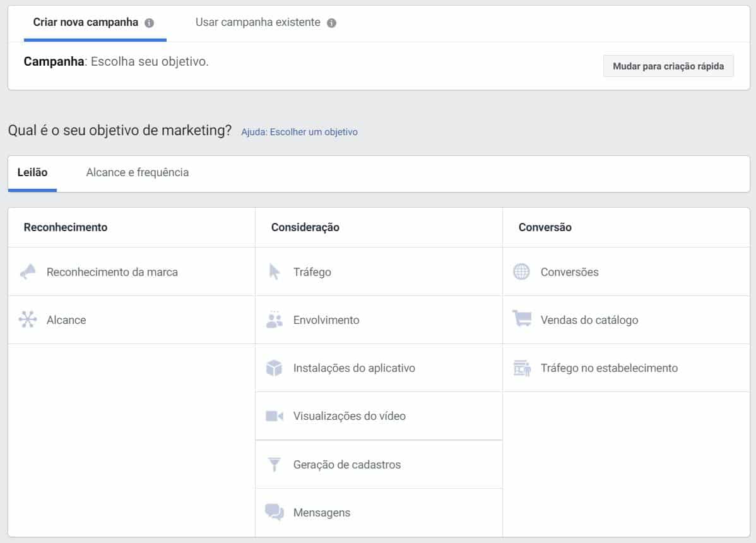The width and height of the screenshot is (756, 543).
Task: Choose Reconhecimento da marca objective
Action: pyautogui.click(x=112, y=272)
